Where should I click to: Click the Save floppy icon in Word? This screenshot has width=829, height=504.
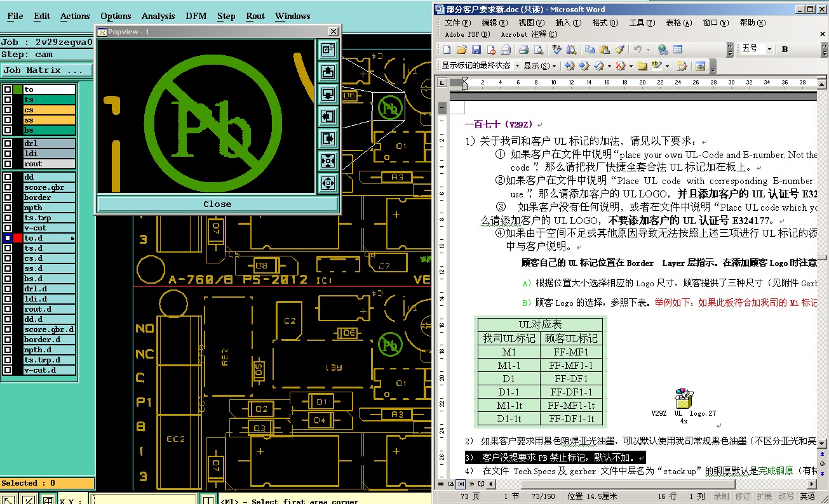point(476,50)
